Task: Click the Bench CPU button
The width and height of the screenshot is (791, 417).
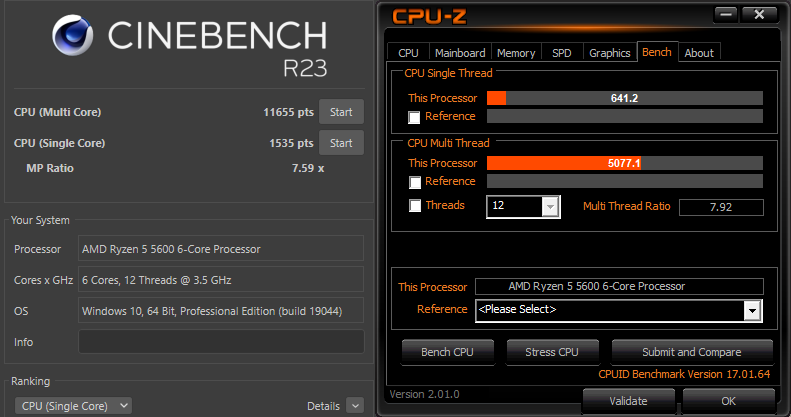Action: click(x=447, y=352)
